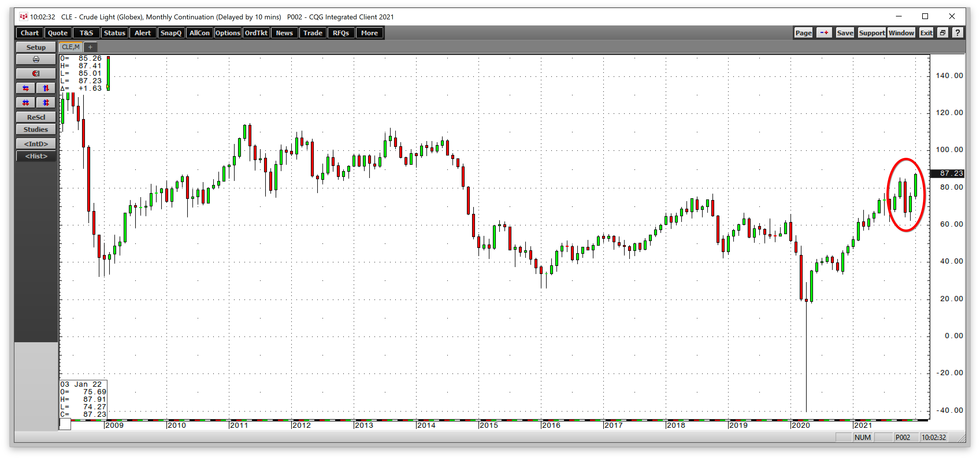This screenshot has height=459, width=980.
Task: Click the Exit button
Action: click(926, 33)
